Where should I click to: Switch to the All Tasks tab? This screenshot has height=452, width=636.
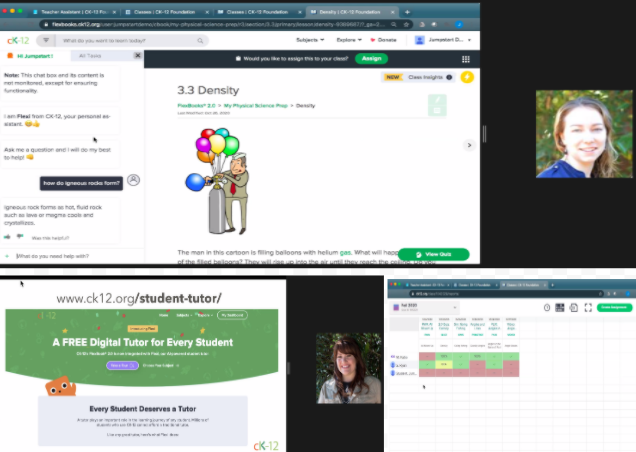click(90, 56)
